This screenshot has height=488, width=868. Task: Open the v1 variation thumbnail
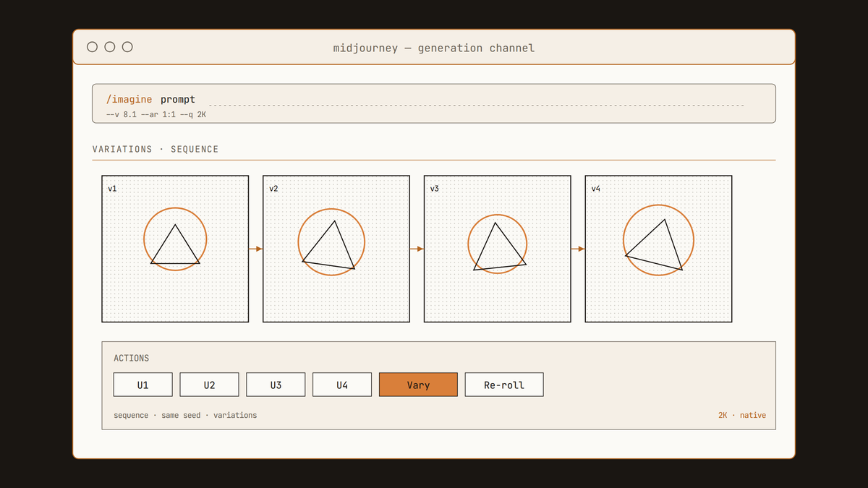pyautogui.click(x=175, y=249)
